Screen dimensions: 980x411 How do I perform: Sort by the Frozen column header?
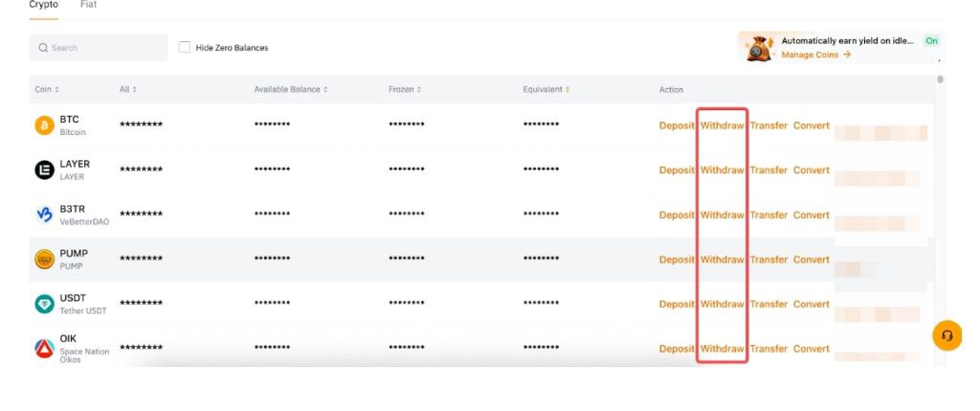click(x=406, y=90)
